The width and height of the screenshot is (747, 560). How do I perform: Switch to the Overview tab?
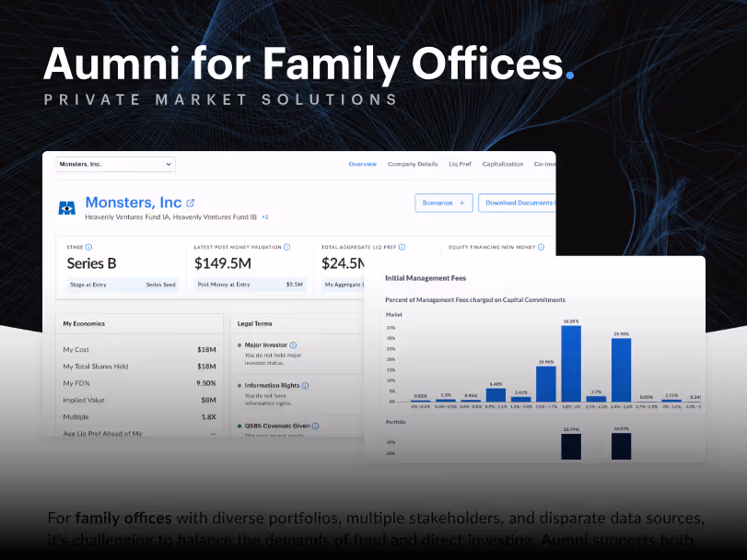pyautogui.click(x=363, y=164)
